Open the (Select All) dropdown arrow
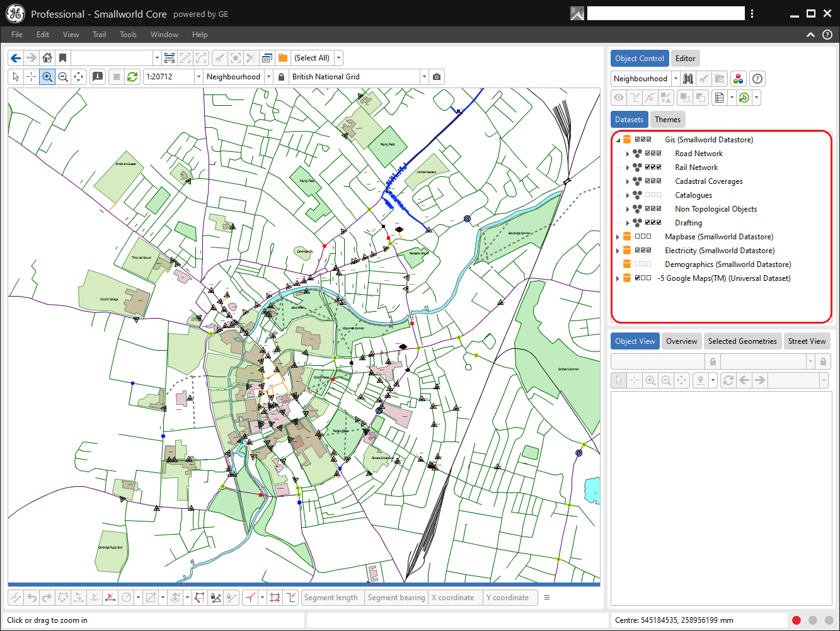 [338, 58]
